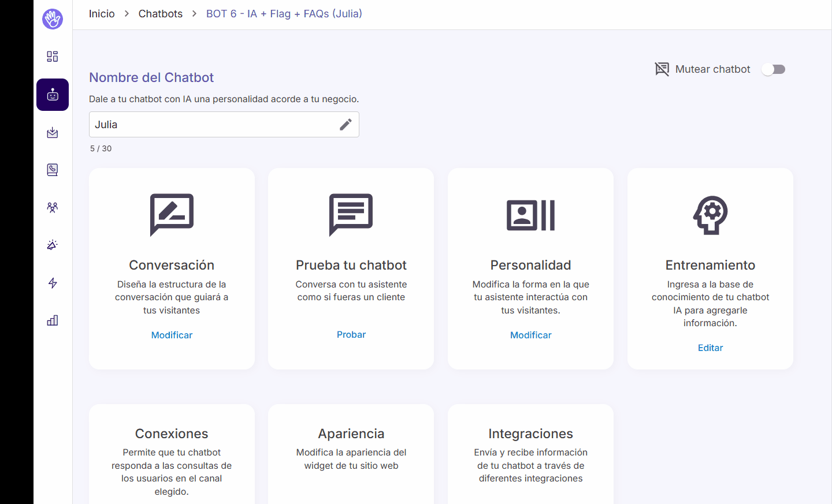This screenshot has height=504, width=832.
Task: Open the inbox tray icon in sidebar
Action: pos(52,133)
